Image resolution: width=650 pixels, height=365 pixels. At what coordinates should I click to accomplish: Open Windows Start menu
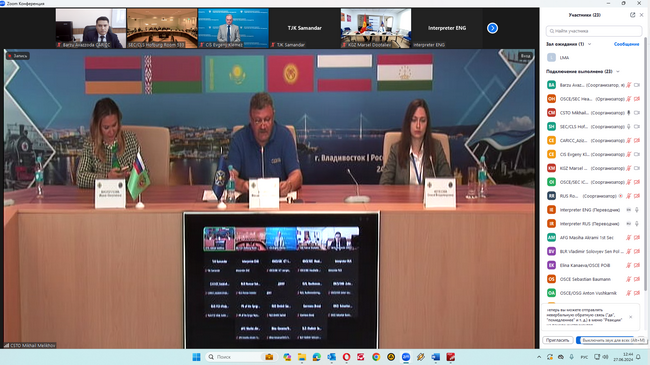pyautogui.click(x=196, y=357)
